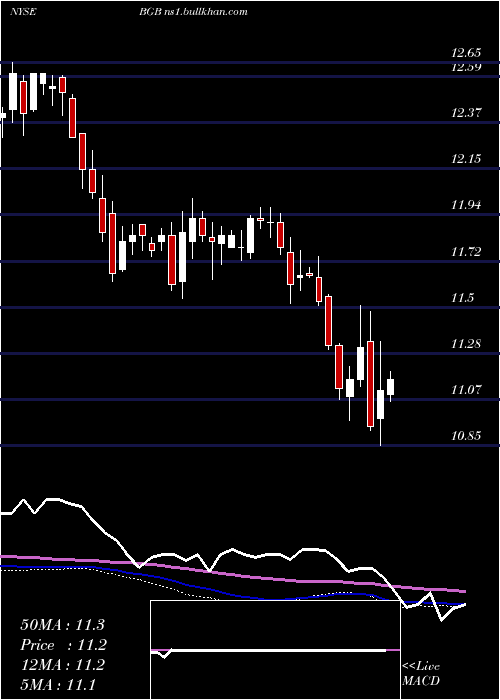Viewport: 500px width, 700px height.
Task: Click the NYSE exchange label
Action: click(23, 12)
